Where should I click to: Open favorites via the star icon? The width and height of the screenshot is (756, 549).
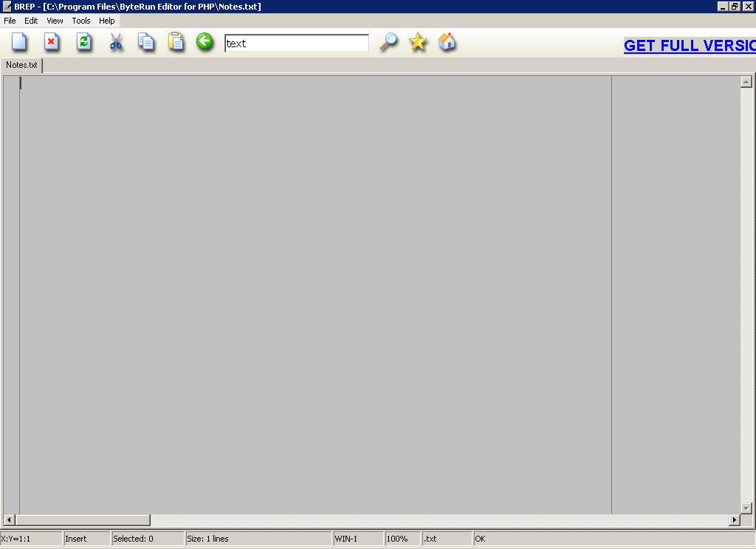click(x=418, y=42)
